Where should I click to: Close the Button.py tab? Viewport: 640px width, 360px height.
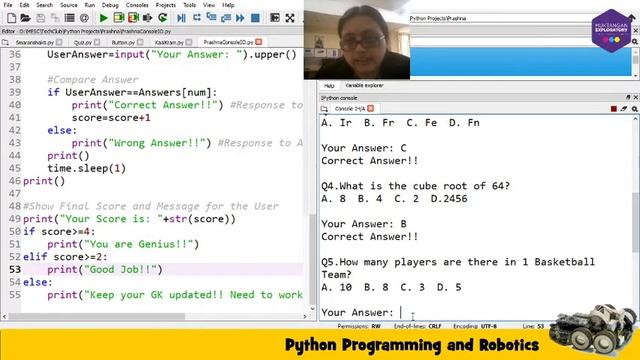pos(140,42)
